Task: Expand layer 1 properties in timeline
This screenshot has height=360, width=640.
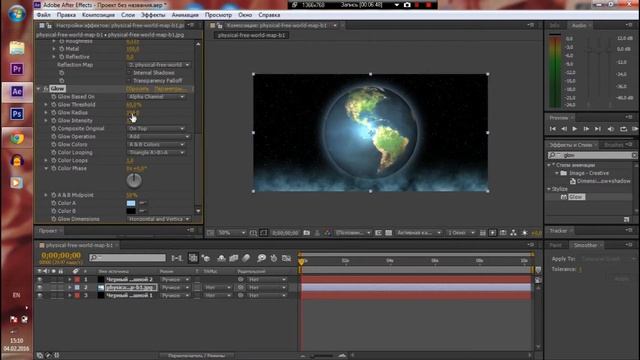Action: click(x=69, y=280)
